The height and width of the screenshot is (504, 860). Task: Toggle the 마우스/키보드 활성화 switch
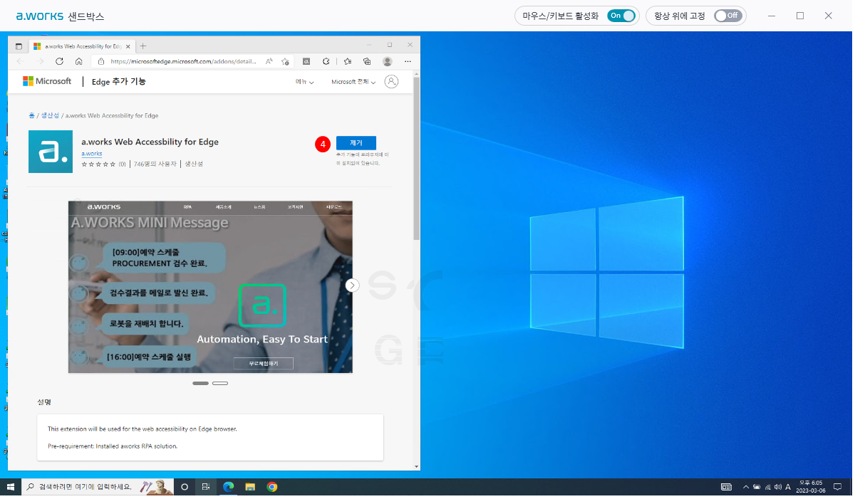(621, 16)
